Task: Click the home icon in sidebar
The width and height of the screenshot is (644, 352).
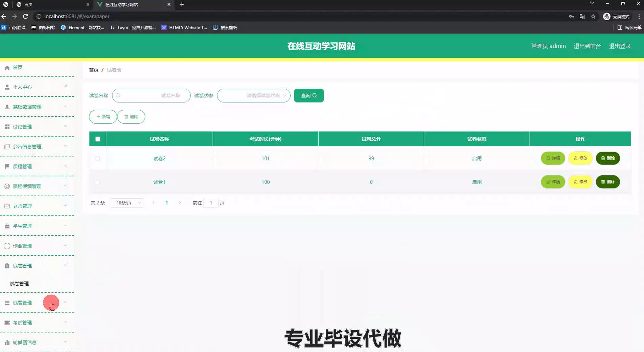Action: coord(7,68)
